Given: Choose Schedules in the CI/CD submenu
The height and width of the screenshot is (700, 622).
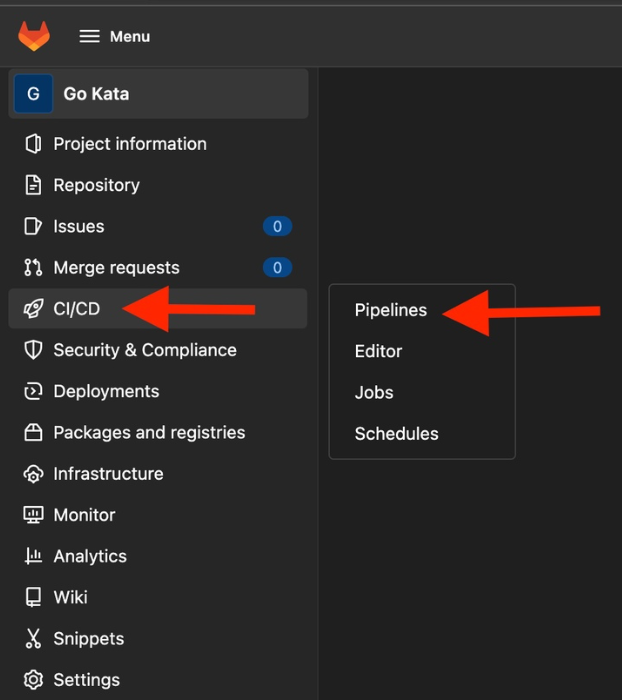Looking at the screenshot, I should point(396,434).
